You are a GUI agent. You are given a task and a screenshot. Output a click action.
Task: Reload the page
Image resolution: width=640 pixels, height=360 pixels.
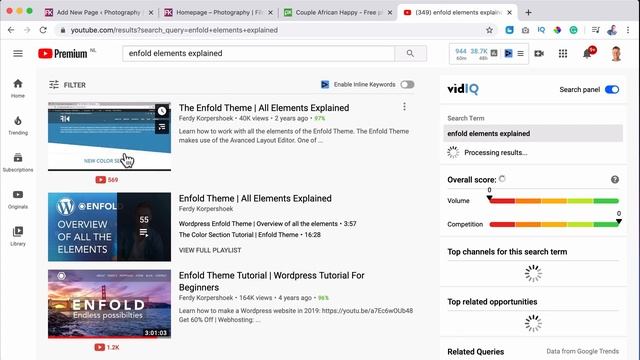coord(43,30)
